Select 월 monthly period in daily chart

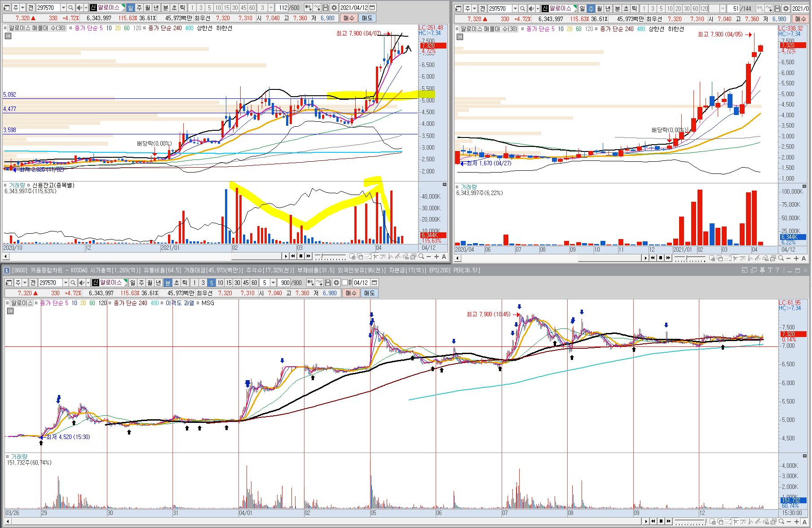tap(148, 8)
